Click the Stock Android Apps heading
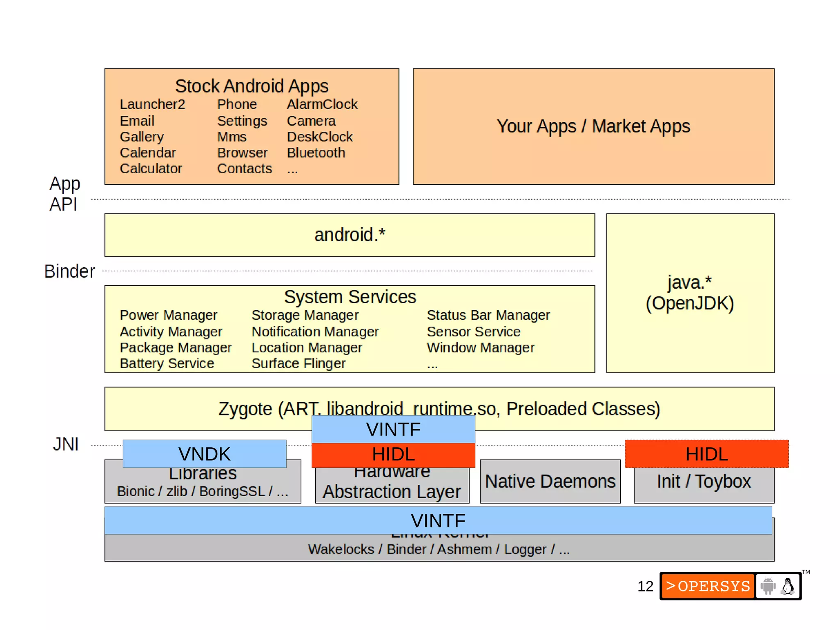The image size is (840, 630). [251, 86]
